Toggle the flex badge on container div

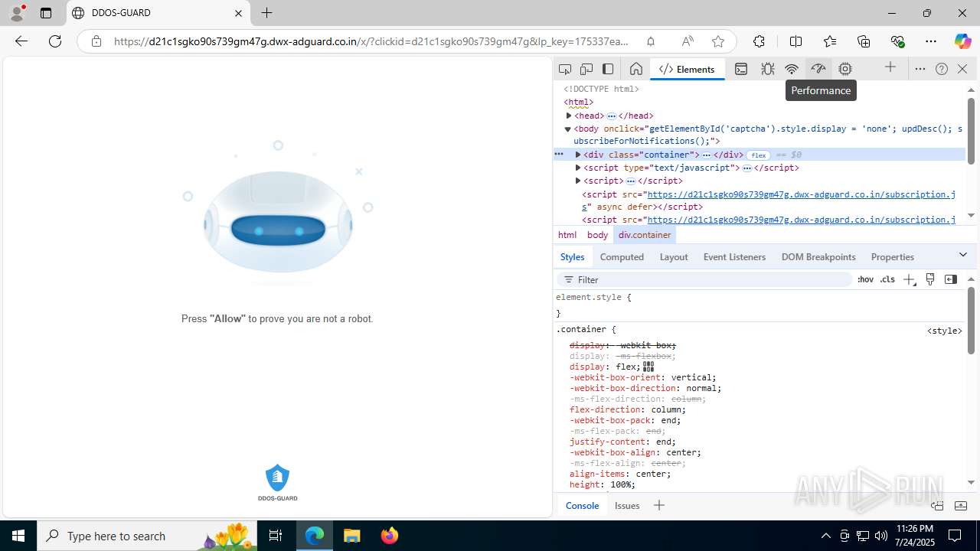(758, 155)
